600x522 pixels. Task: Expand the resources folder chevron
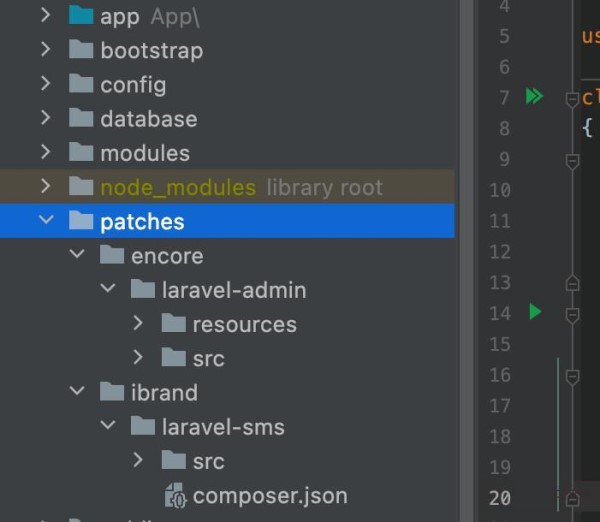click(138, 324)
